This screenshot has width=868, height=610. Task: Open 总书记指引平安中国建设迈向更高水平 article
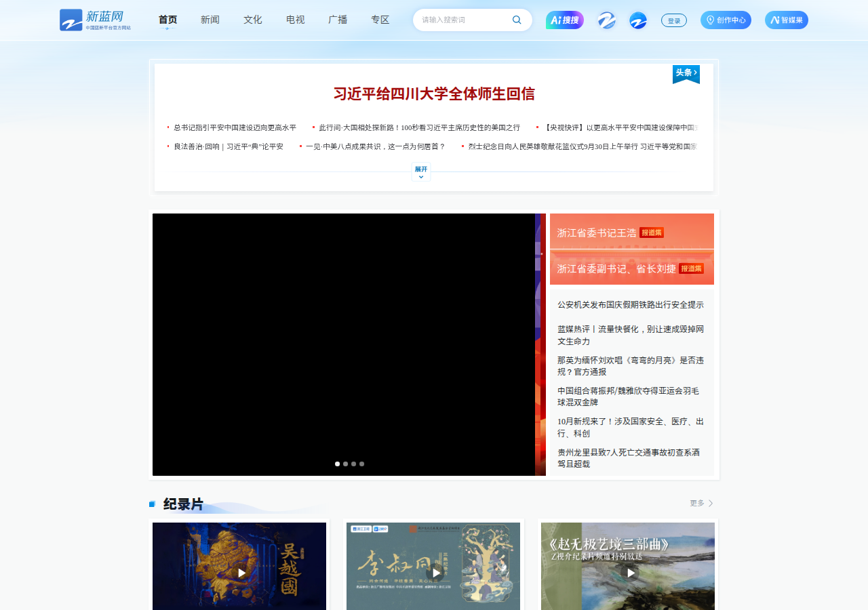[x=235, y=127]
